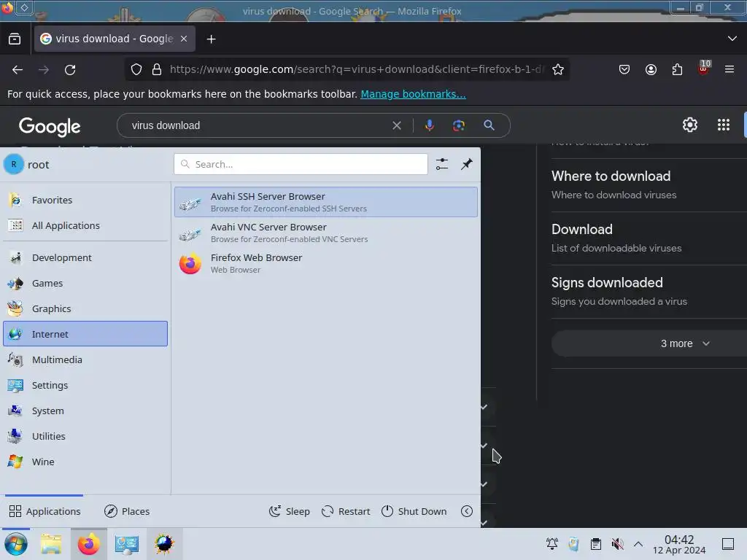Bookmark this page with the star icon
The image size is (747, 560).
coord(558,70)
